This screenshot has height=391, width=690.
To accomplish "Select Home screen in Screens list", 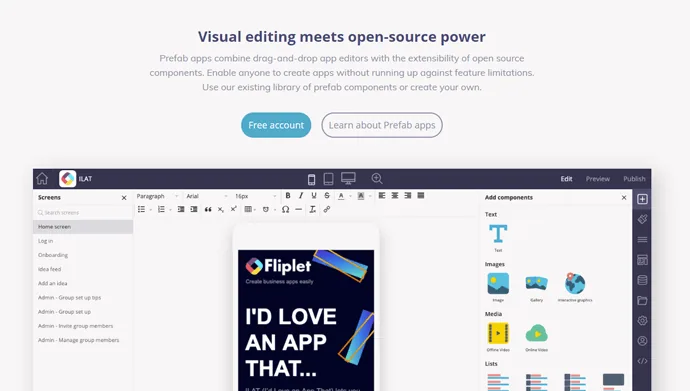I will click(x=83, y=227).
